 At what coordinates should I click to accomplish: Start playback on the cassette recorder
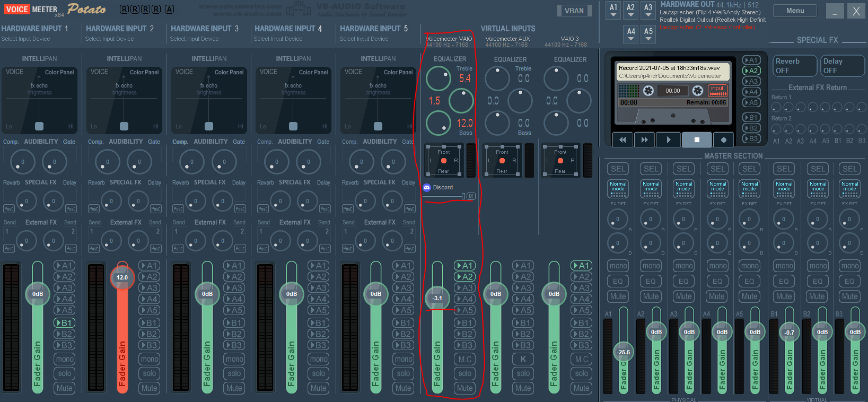668,139
